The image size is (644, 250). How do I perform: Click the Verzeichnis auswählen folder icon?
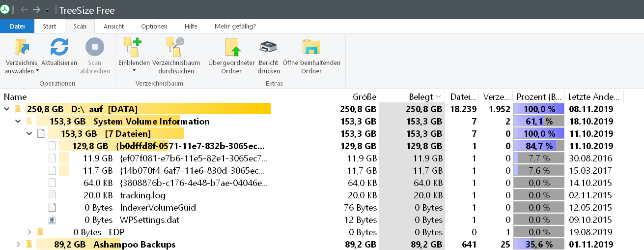click(x=22, y=48)
